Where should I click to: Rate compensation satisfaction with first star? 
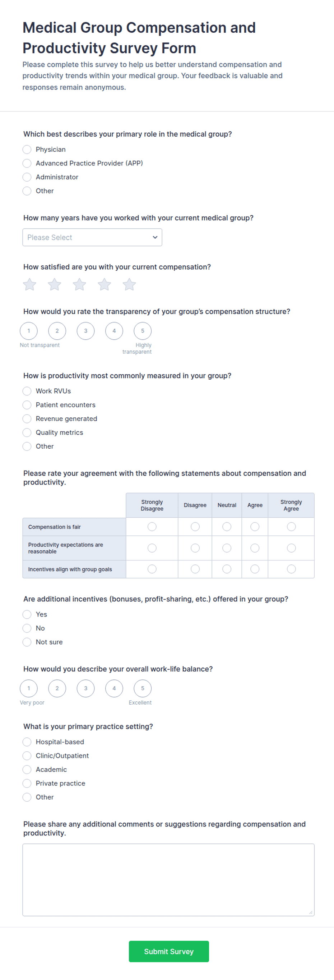30,284
